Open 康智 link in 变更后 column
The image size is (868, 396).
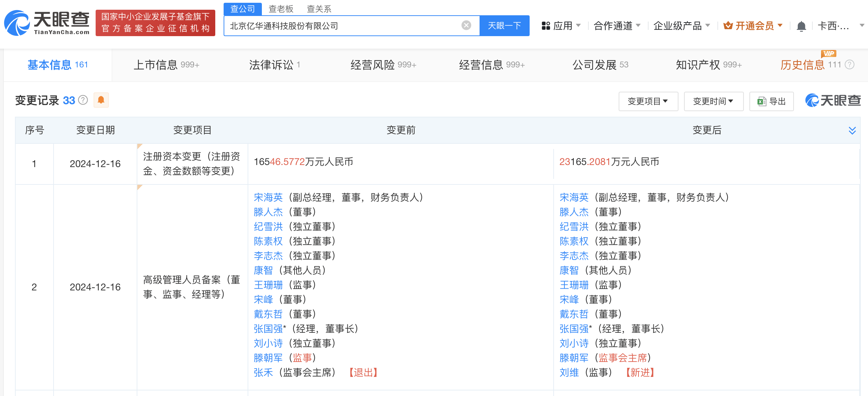(x=569, y=270)
